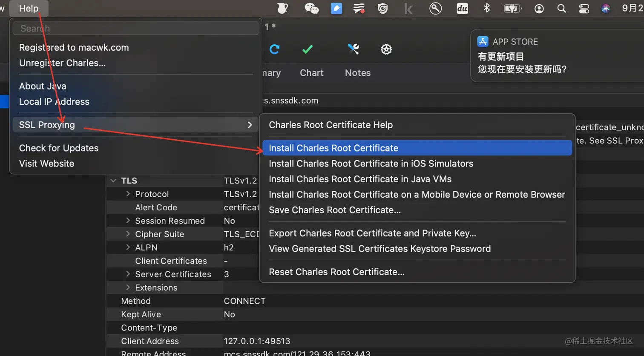Click the Help menu Search field
The height and width of the screenshot is (356, 644).
coord(136,29)
